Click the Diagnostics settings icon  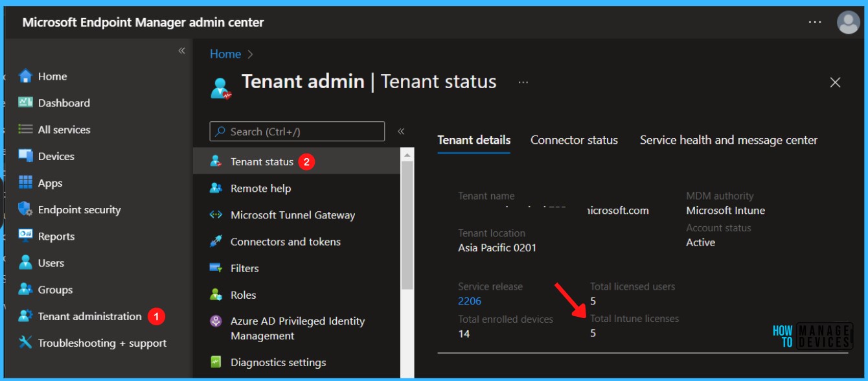(x=216, y=362)
